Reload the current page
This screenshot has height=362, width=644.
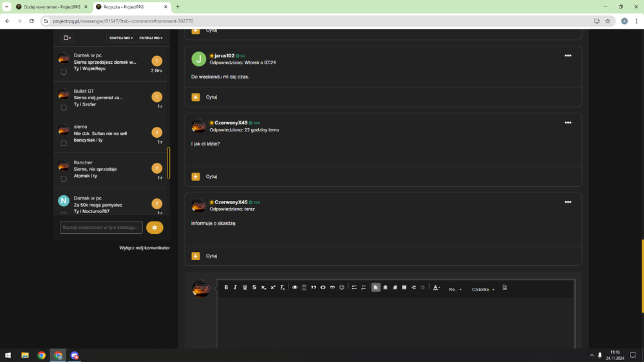(x=32, y=21)
